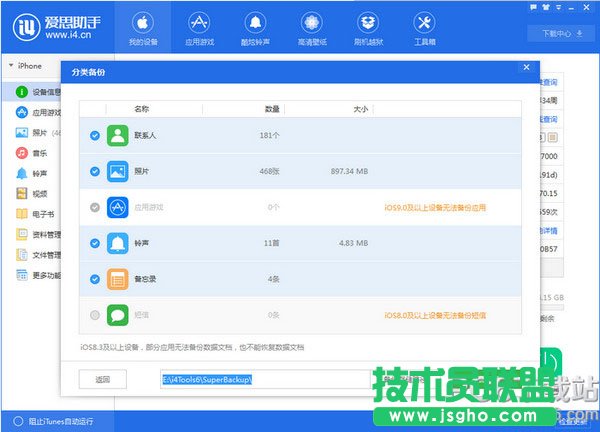The image size is (600, 432).
Task: Click the 下载中心 download center button
Action: click(562, 34)
